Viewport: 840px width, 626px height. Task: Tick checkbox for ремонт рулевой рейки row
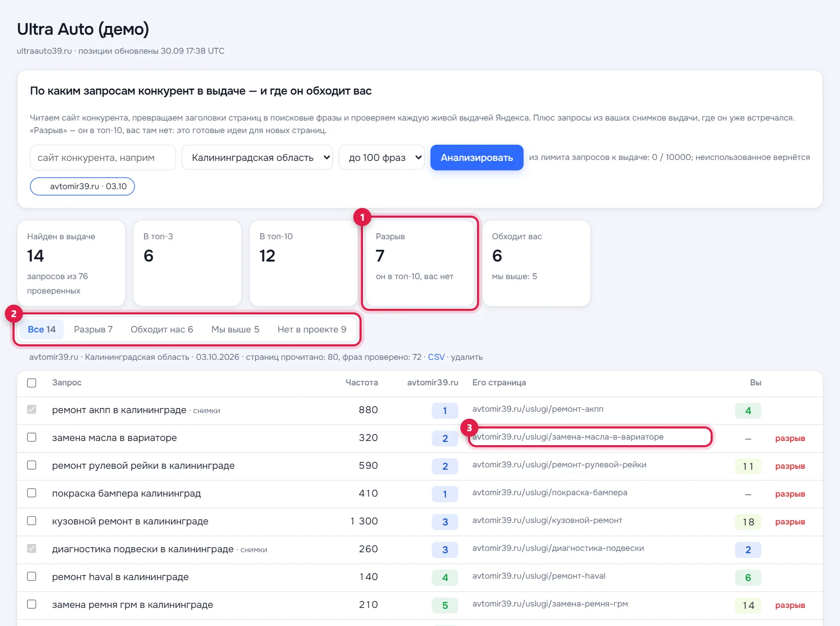coord(32,465)
